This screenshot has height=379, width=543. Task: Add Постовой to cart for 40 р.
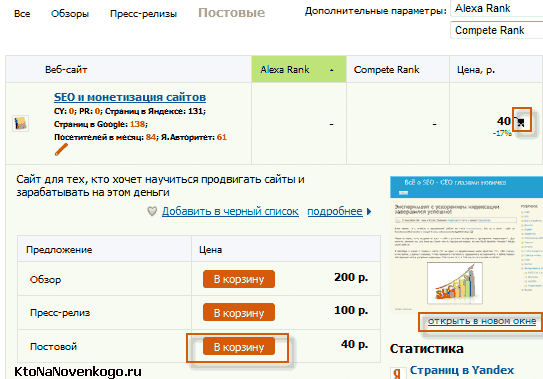(239, 346)
